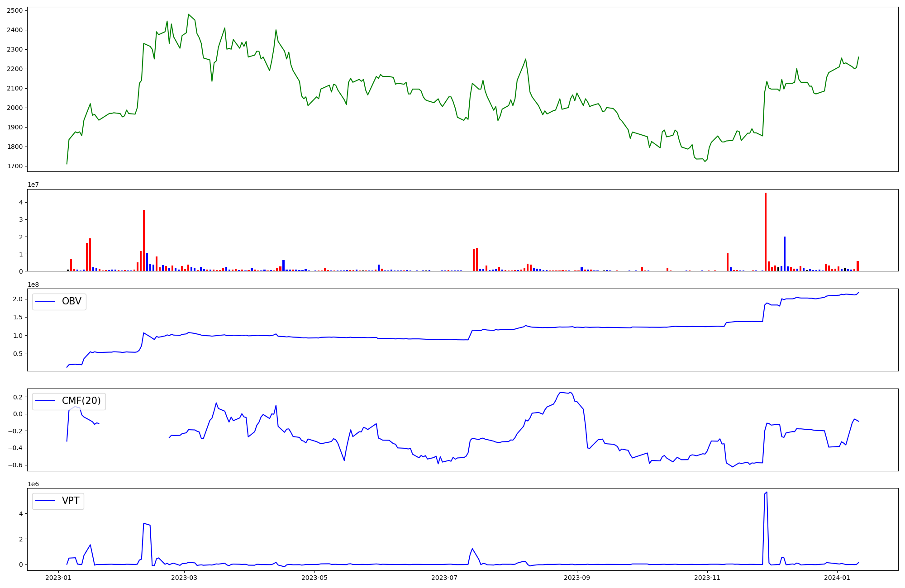Viewport: 905px width, 588px height.
Task: Click the tallest red volume bar
Action: (766, 232)
